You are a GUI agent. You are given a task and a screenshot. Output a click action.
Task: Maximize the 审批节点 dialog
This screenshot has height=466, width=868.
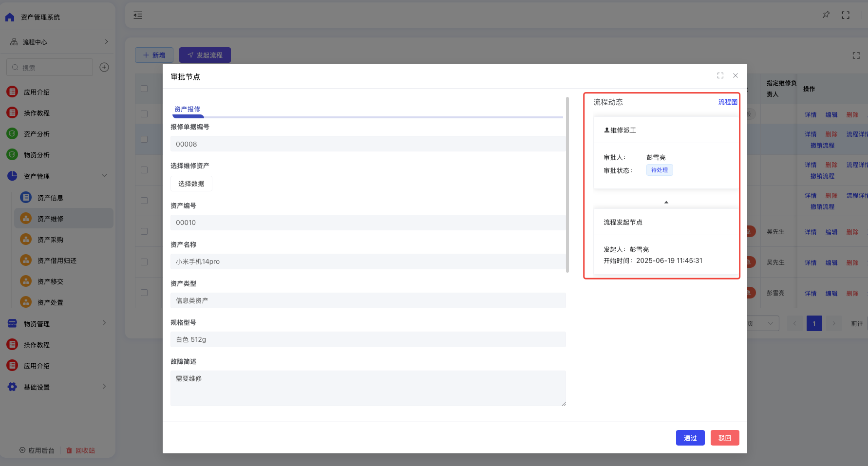720,75
